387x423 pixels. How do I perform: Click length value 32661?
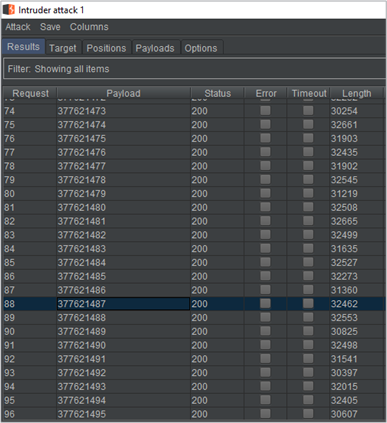[344, 125]
